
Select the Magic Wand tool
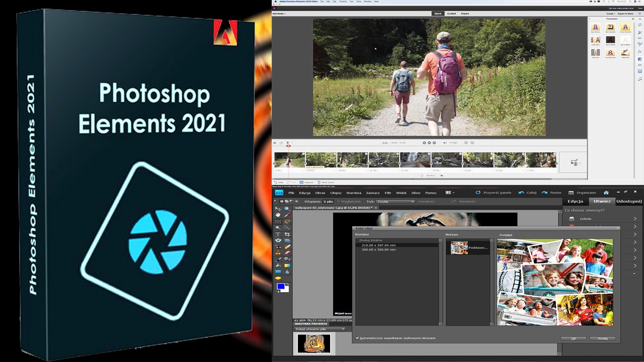(x=278, y=228)
